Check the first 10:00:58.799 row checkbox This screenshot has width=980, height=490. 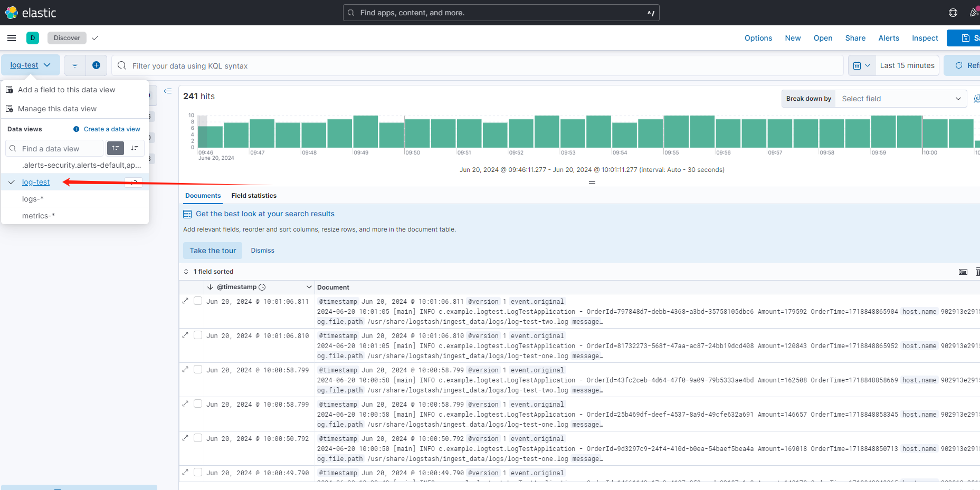coord(198,369)
